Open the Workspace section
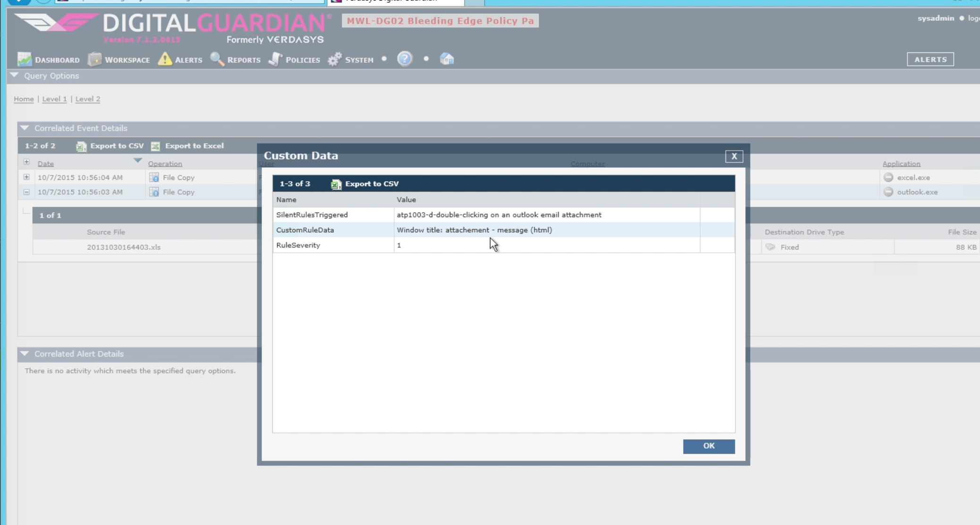This screenshot has height=525, width=980. (119, 59)
